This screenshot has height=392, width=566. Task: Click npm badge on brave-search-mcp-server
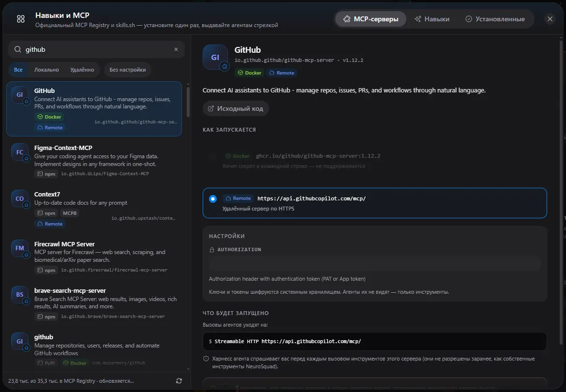click(x=46, y=317)
